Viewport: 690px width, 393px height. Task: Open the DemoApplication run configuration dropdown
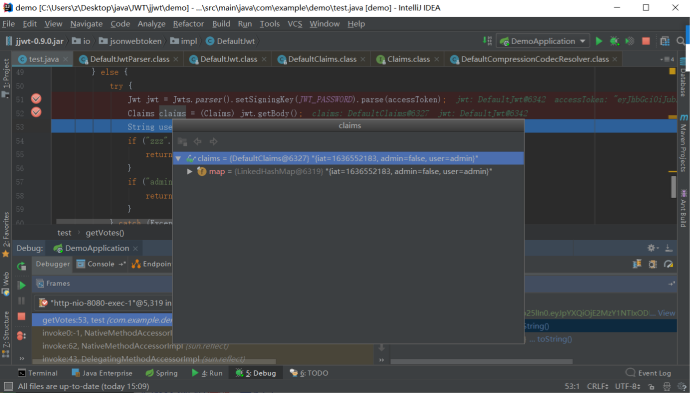(543, 41)
